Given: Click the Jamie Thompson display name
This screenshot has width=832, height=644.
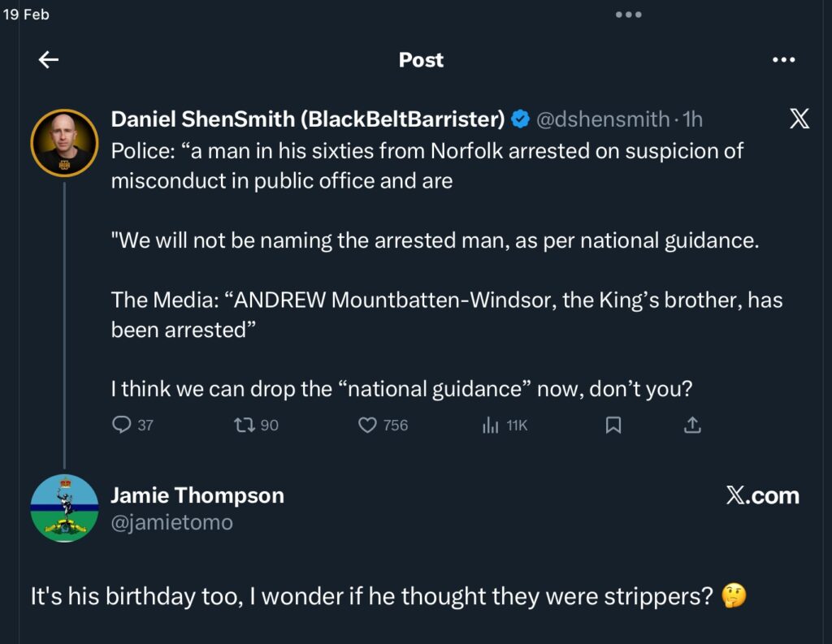Looking at the screenshot, I should coord(197,495).
